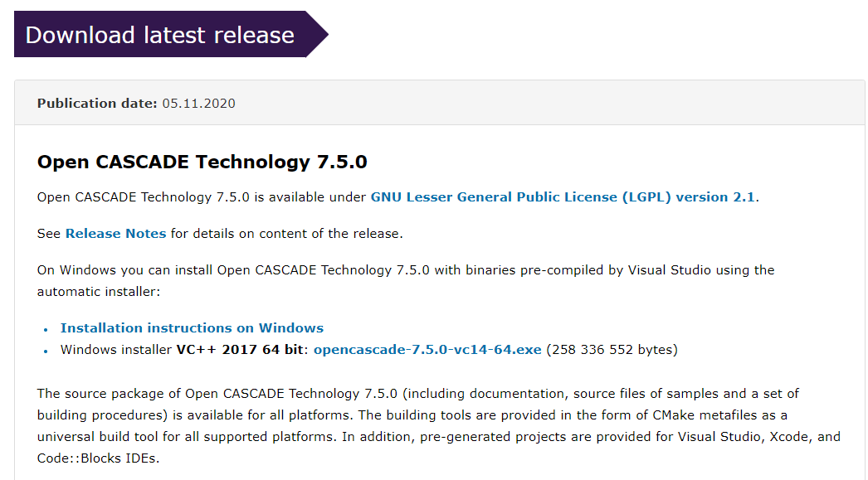
Task: View Installation instructions on Windows
Action: tap(192, 327)
